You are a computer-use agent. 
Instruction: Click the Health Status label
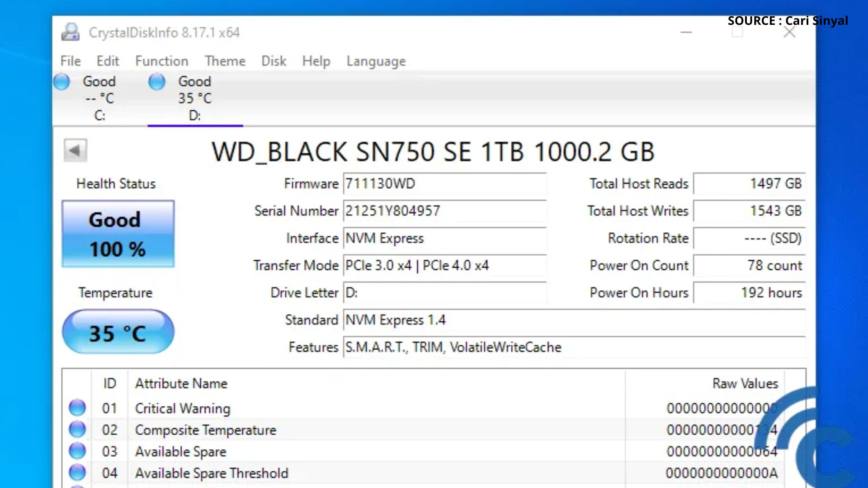pos(116,184)
